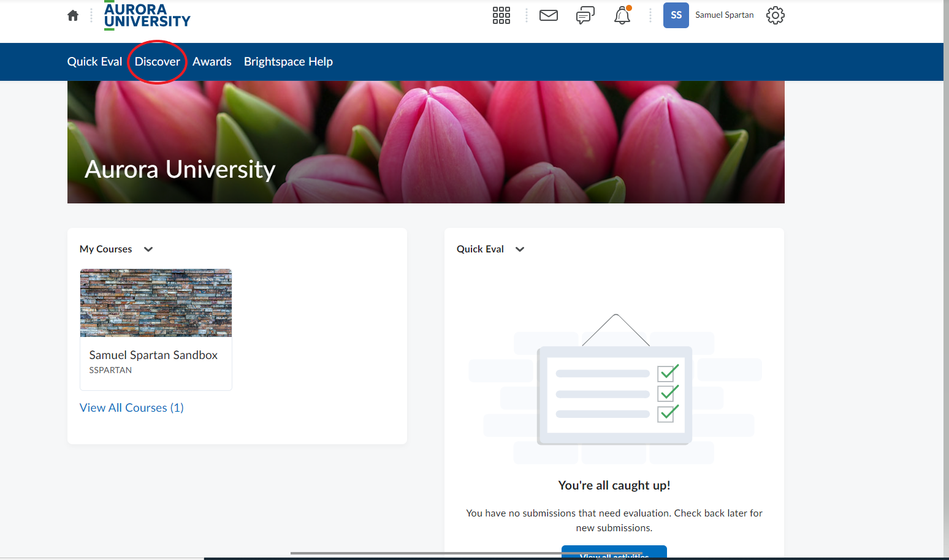Open the notifications bell icon

[x=622, y=15]
